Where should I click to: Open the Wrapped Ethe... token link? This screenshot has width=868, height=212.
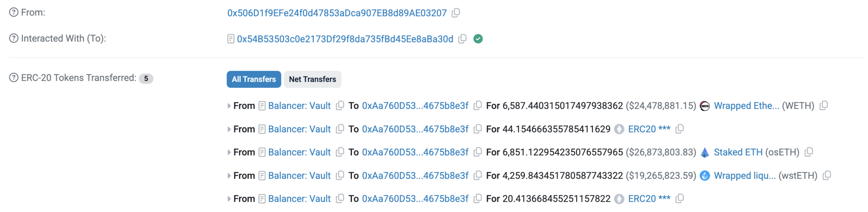(746, 106)
